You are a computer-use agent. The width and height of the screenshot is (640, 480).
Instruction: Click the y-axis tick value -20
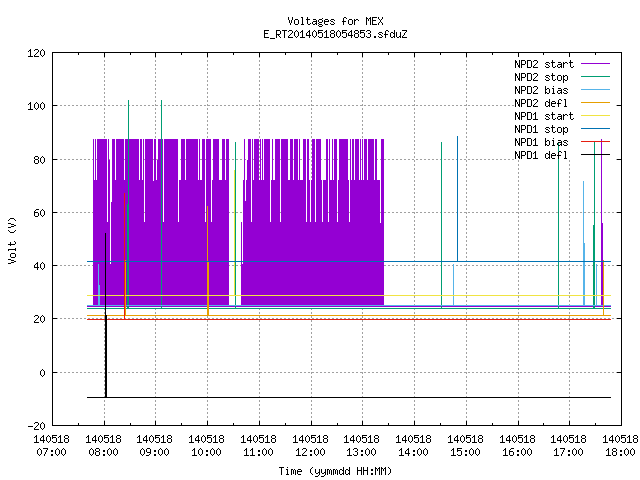click(36, 426)
